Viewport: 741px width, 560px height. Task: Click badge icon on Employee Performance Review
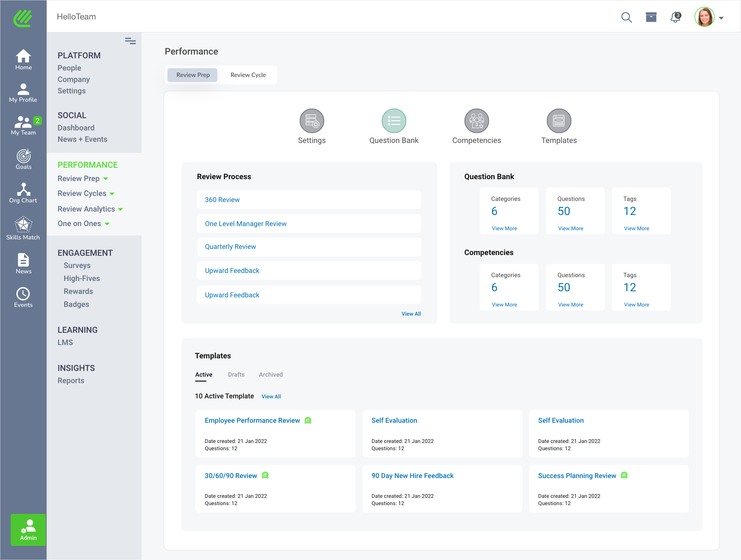coord(308,420)
